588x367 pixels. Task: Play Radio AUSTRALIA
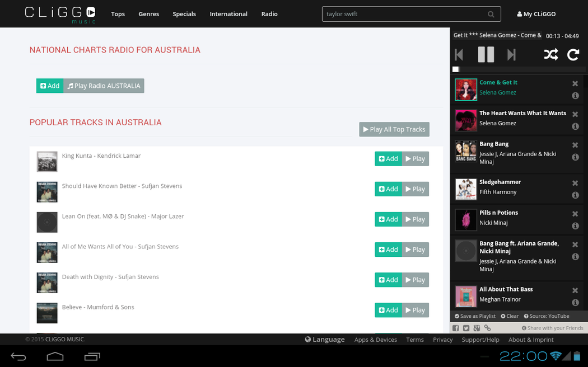pyautogui.click(x=104, y=86)
